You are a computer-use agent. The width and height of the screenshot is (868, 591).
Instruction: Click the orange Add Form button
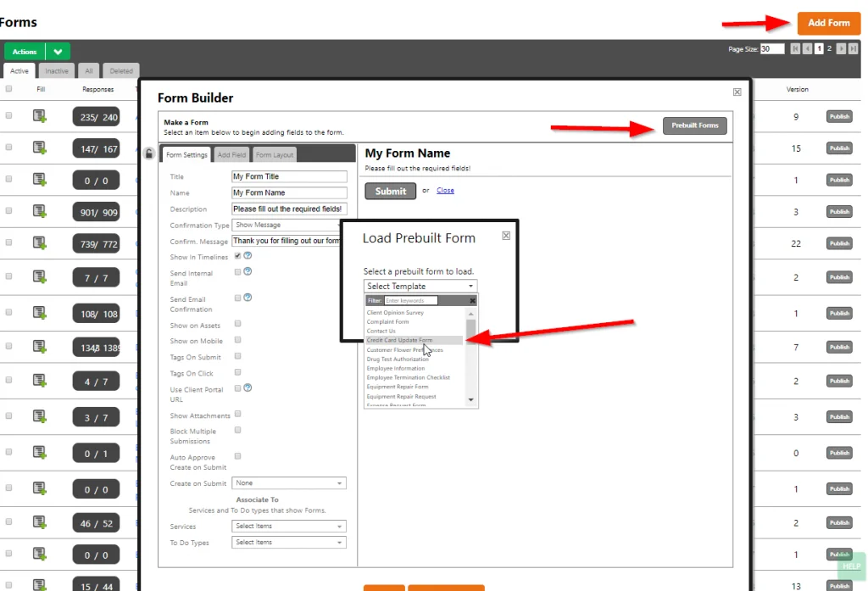pos(827,23)
